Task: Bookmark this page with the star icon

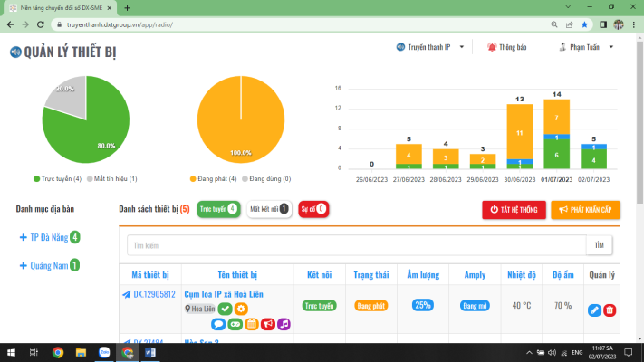Action: (x=584, y=24)
